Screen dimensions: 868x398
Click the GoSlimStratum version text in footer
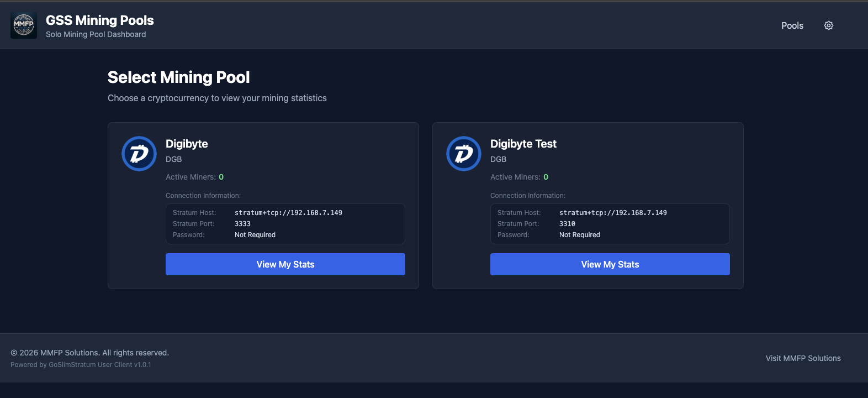pyautogui.click(x=81, y=365)
